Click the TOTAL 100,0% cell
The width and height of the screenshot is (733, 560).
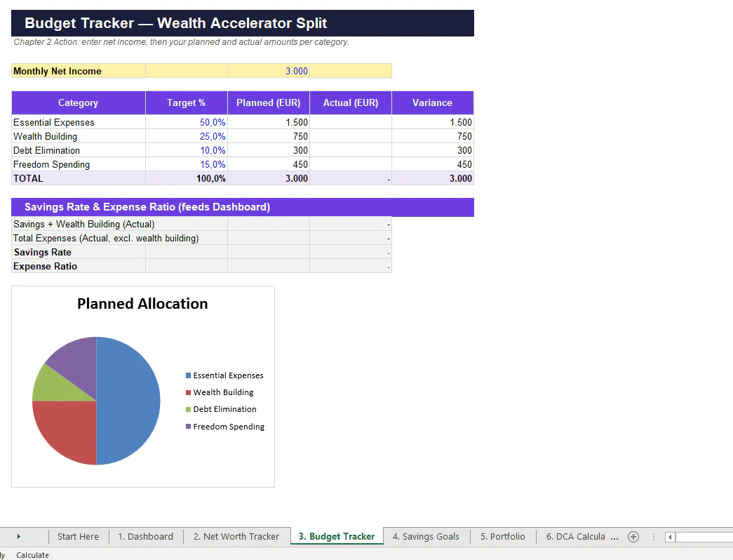(187, 178)
